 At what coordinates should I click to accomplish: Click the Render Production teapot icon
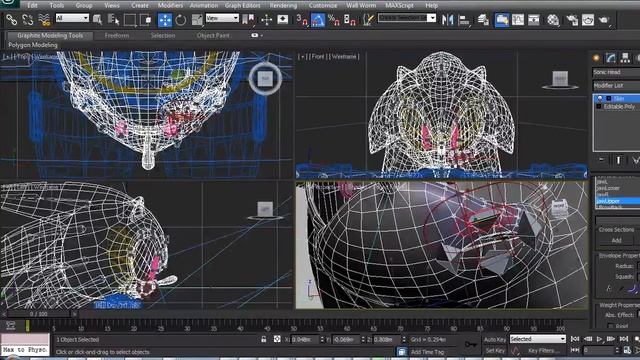tap(604, 20)
